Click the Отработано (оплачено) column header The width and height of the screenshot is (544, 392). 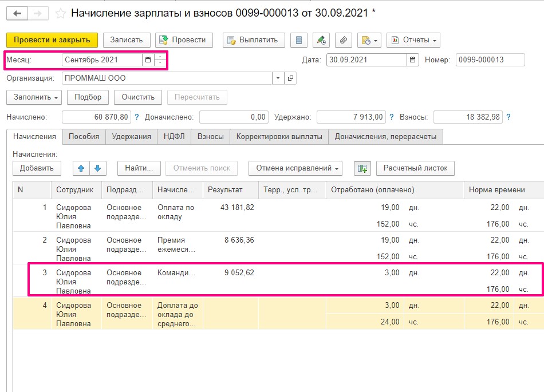(395, 190)
